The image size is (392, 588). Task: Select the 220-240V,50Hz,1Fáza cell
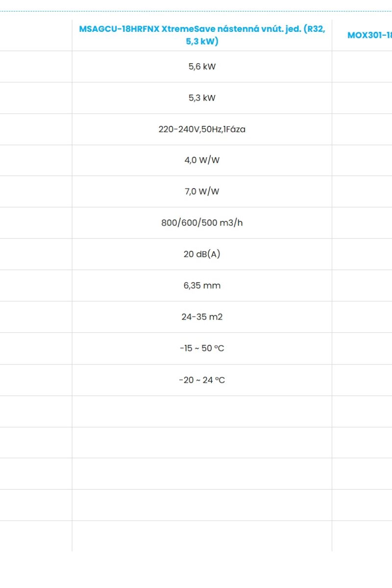coord(202,129)
